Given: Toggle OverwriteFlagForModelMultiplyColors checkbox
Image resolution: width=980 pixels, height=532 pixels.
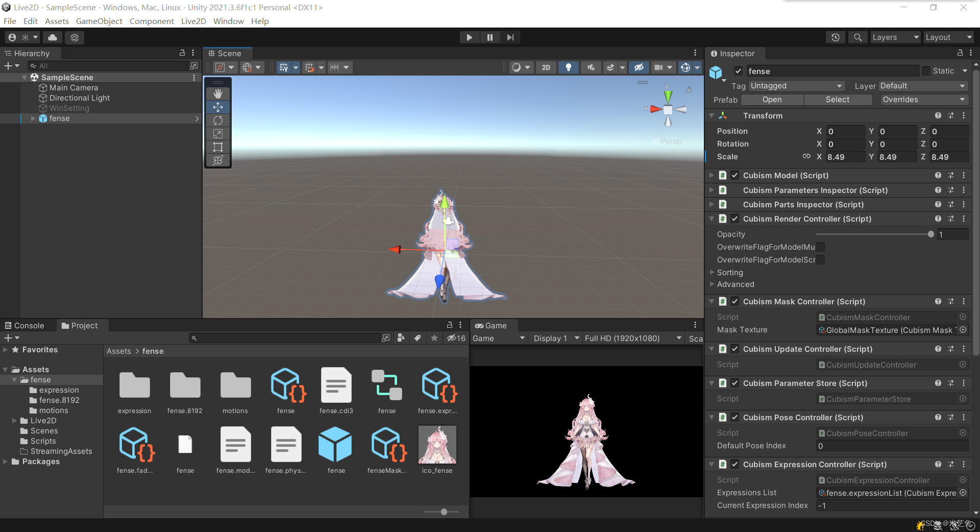Looking at the screenshot, I should coord(820,247).
